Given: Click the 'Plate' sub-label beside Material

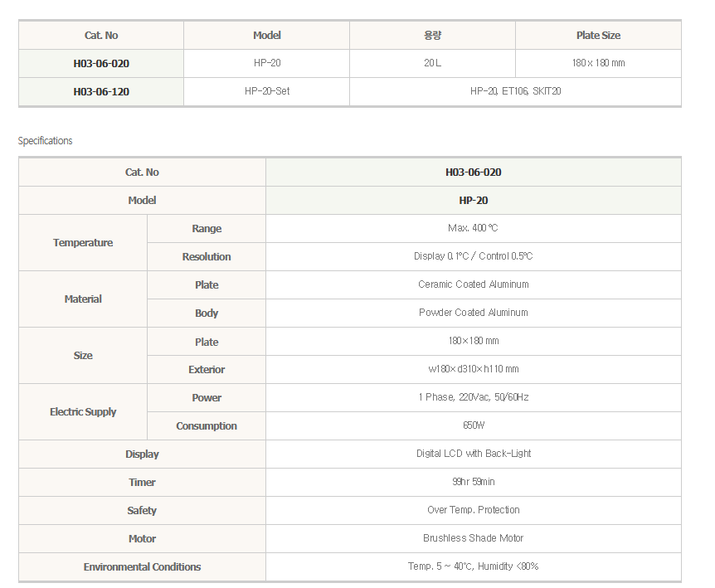Looking at the screenshot, I should 207,285.
